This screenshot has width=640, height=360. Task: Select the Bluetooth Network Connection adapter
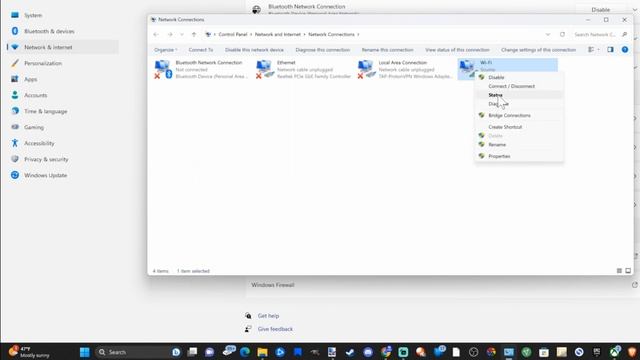(x=200, y=69)
